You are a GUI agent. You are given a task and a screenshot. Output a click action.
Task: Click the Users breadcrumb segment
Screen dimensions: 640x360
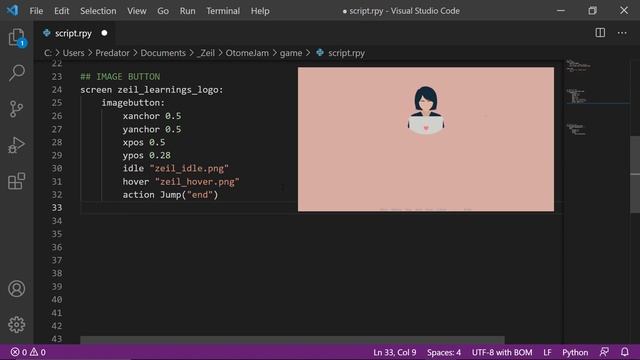click(73, 53)
